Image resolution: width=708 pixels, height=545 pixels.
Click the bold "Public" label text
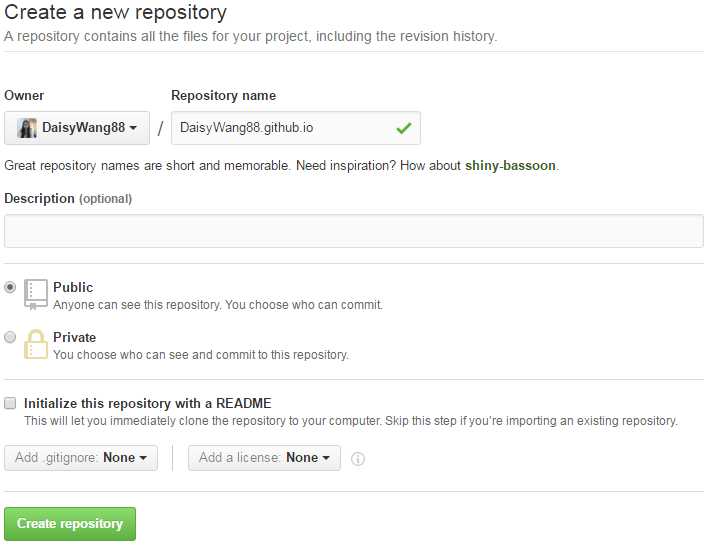73,287
